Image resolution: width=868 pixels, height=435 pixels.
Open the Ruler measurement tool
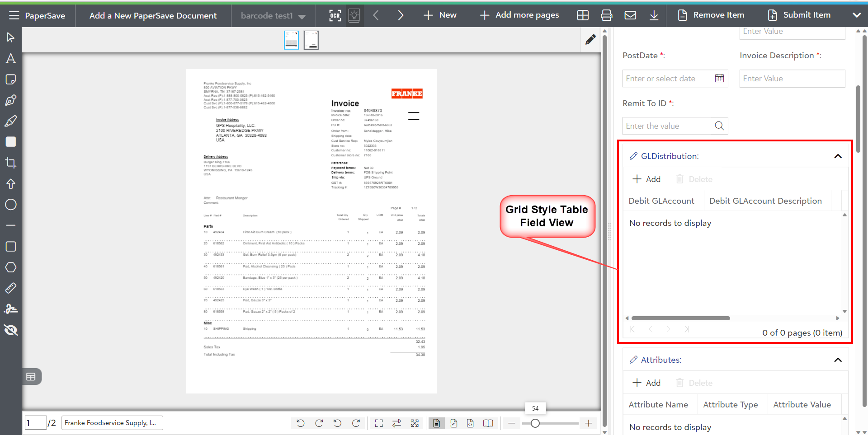(11, 288)
